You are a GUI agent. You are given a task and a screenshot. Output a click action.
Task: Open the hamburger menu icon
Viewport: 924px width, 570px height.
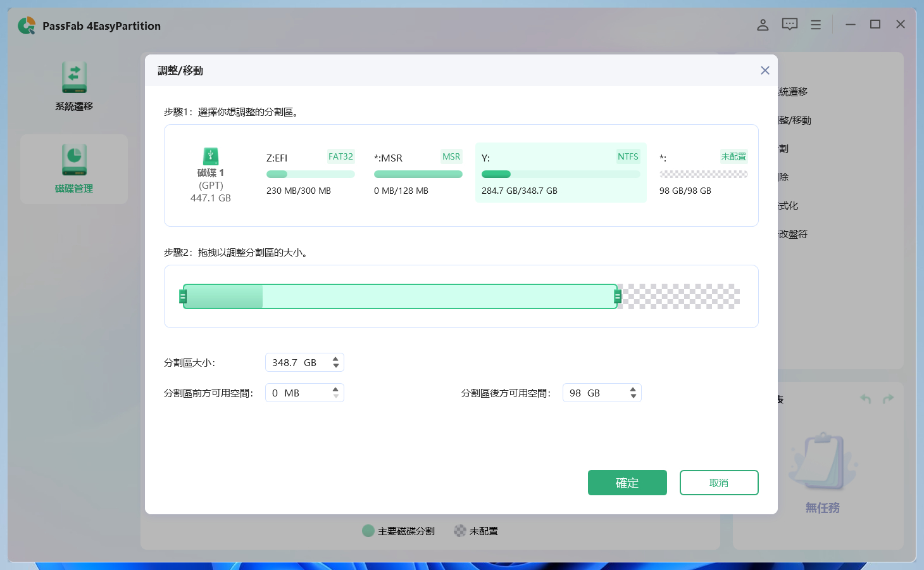816,25
